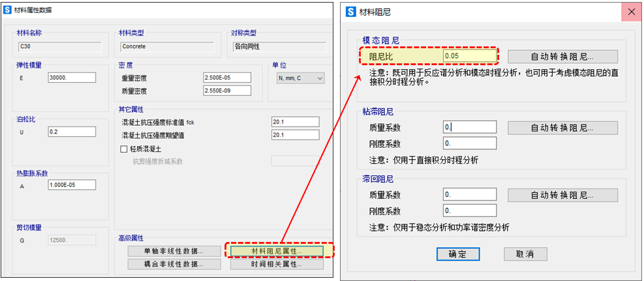Confirm with the 确定 button
The image size is (644, 281).
[x=458, y=254]
